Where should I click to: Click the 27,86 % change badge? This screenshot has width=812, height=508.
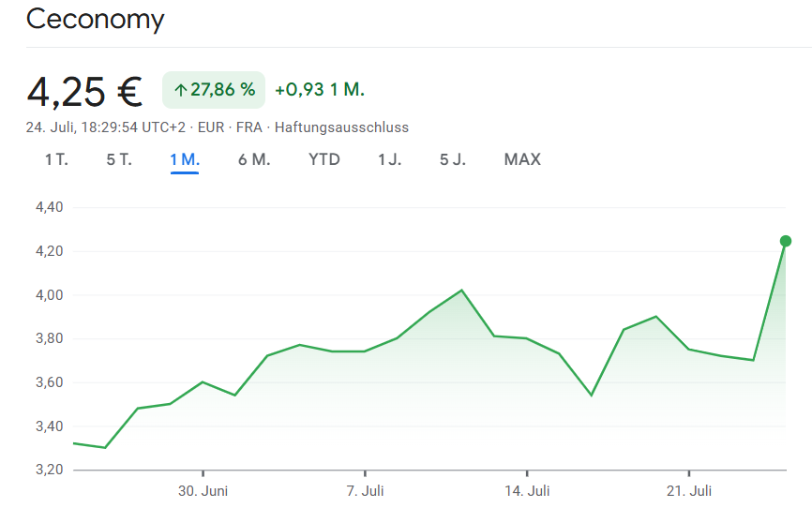(x=214, y=90)
